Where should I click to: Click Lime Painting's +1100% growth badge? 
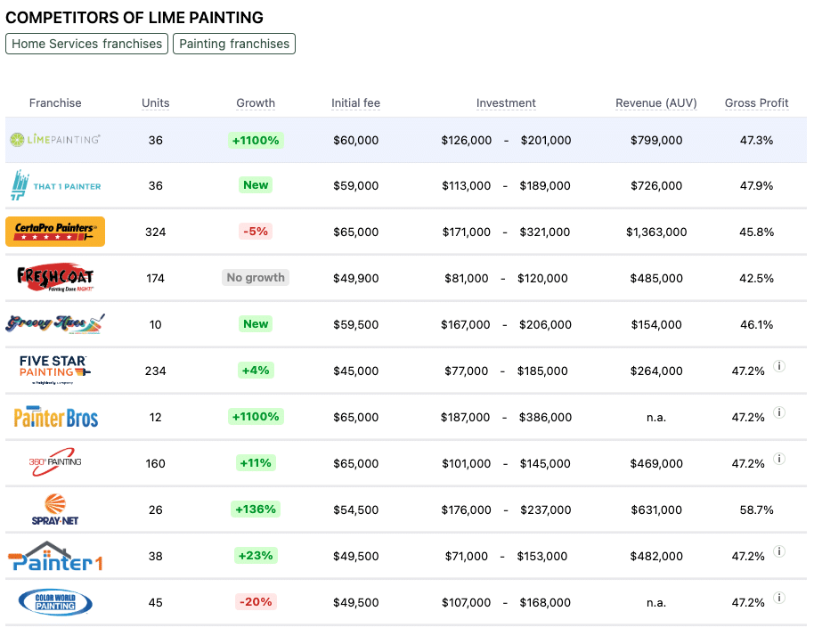tap(256, 140)
